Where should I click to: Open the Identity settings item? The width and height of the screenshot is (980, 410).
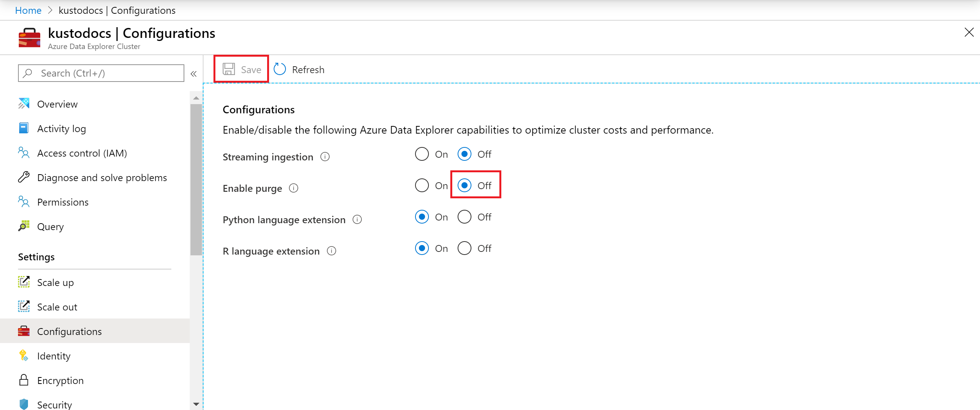(x=54, y=356)
